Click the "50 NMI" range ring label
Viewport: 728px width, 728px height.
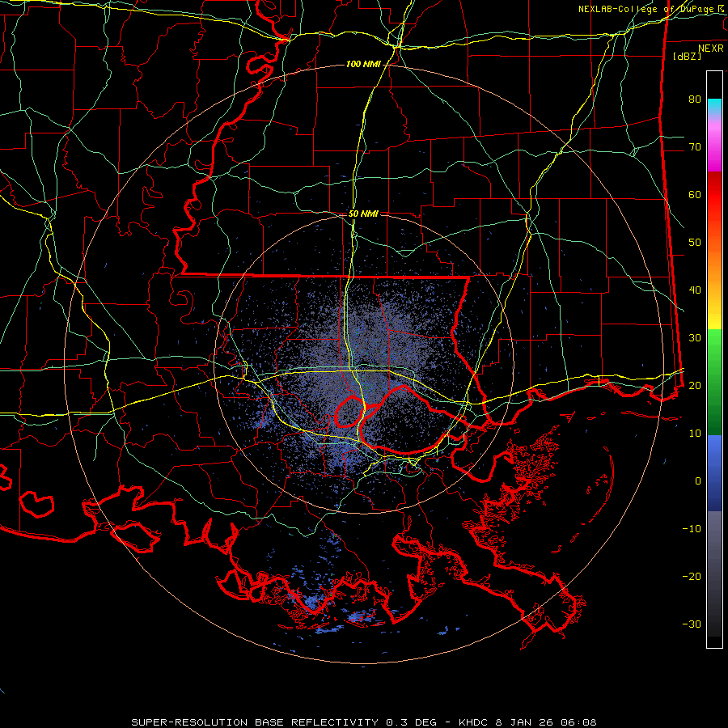363,214
